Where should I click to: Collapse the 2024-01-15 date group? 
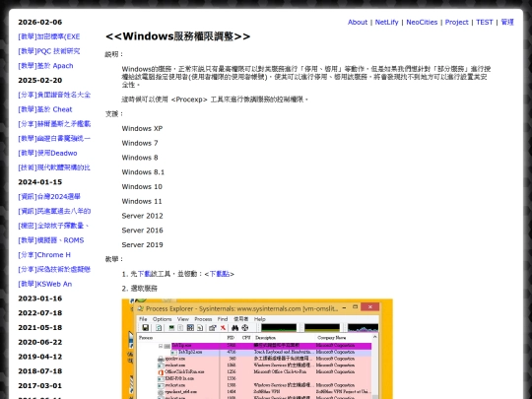coord(40,182)
